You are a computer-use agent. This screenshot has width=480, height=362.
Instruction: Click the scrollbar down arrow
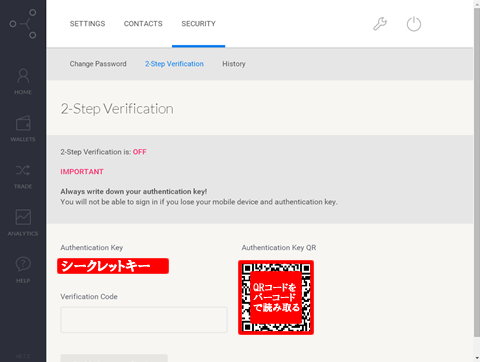tap(477, 358)
